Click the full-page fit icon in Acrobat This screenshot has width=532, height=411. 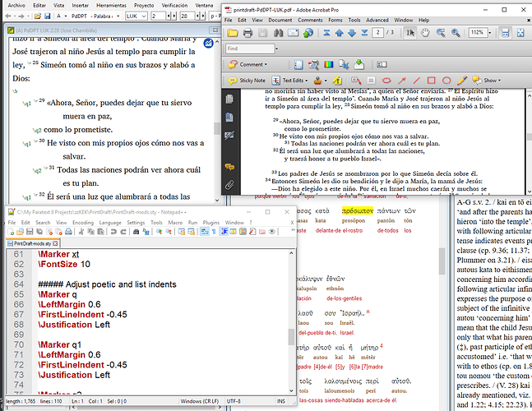click(520, 33)
